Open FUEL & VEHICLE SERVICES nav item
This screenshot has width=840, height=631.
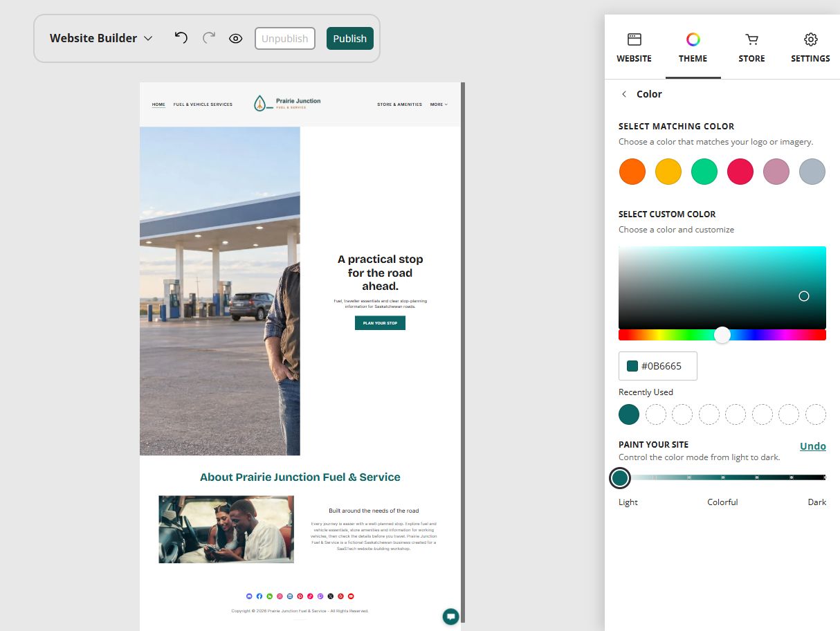(203, 104)
